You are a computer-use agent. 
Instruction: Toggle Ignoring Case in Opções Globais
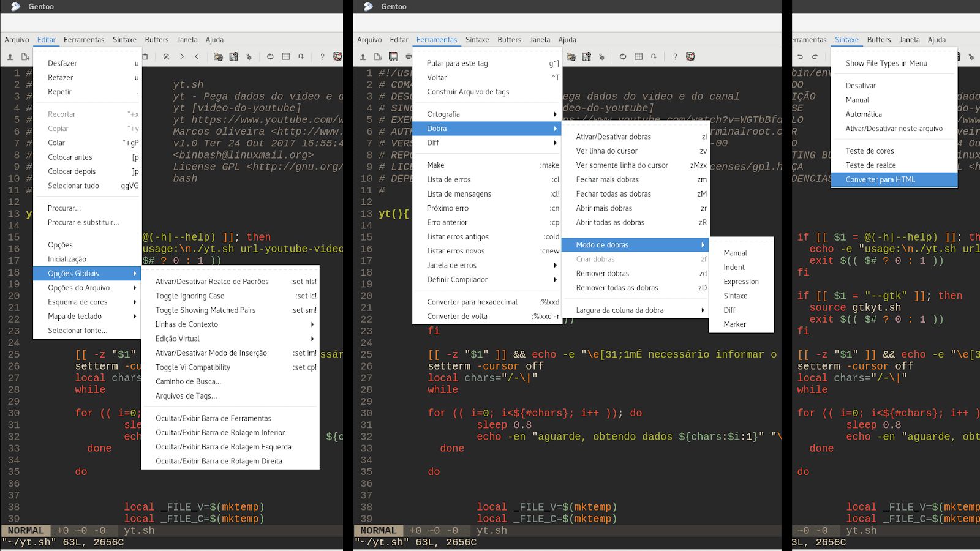coord(190,296)
